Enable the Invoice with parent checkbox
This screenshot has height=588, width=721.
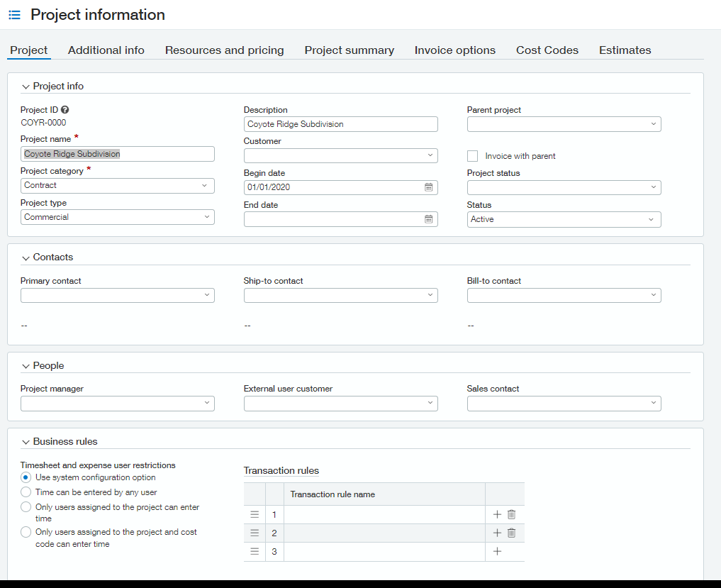pyautogui.click(x=471, y=155)
